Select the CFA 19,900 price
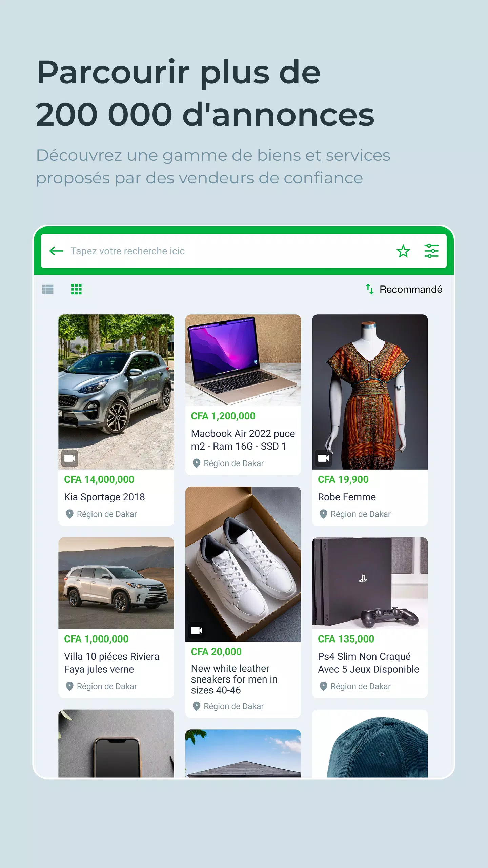This screenshot has width=488, height=868. (x=343, y=479)
